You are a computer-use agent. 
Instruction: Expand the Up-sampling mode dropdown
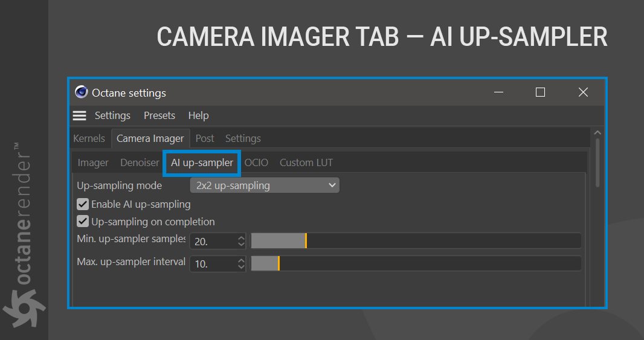pos(265,185)
